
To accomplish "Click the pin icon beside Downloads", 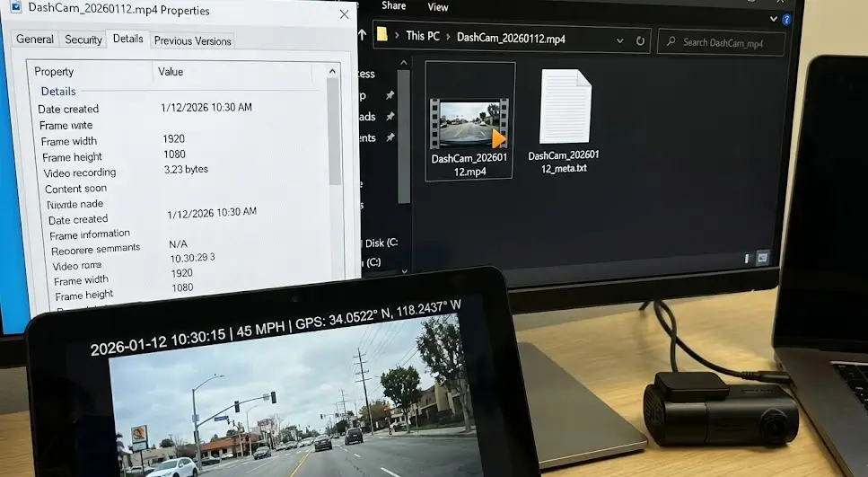I will pyautogui.click(x=390, y=117).
